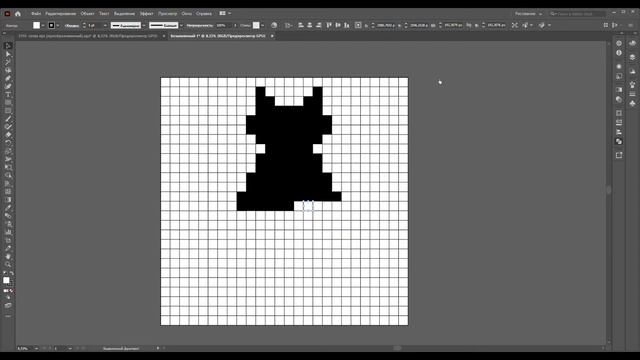Open the Home screen icon
Screen dimensions: 640x360
[18, 13]
